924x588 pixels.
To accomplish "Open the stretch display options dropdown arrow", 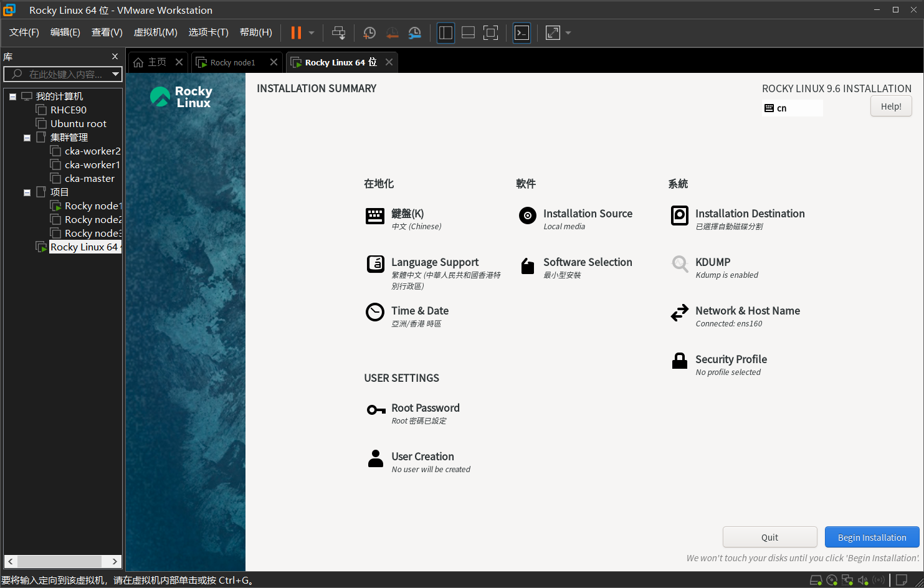I will (568, 33).
